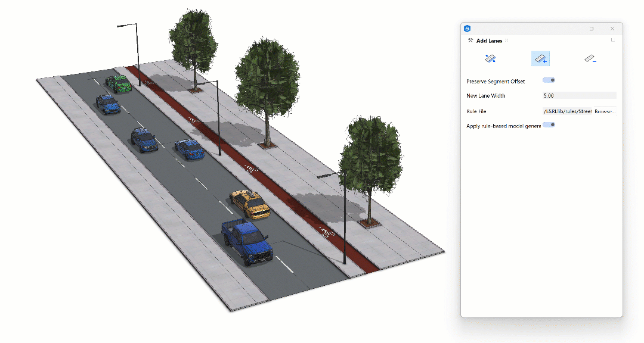Click the ESRI.lib rule file path

click(x=568, y=111)
